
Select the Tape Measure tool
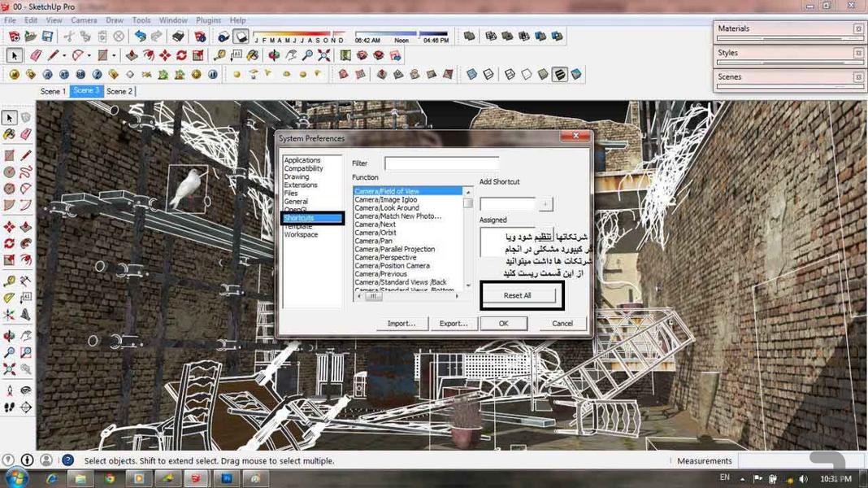coord(219,55)
